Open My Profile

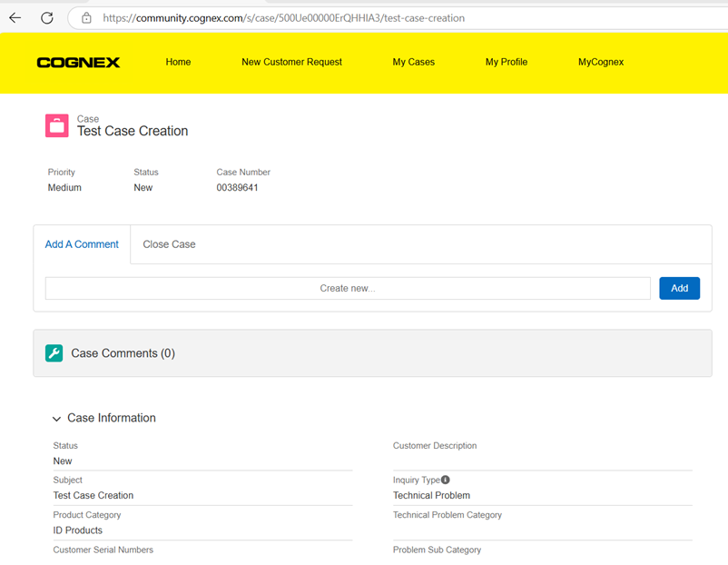pyautogui.click(x=507, y=62)
